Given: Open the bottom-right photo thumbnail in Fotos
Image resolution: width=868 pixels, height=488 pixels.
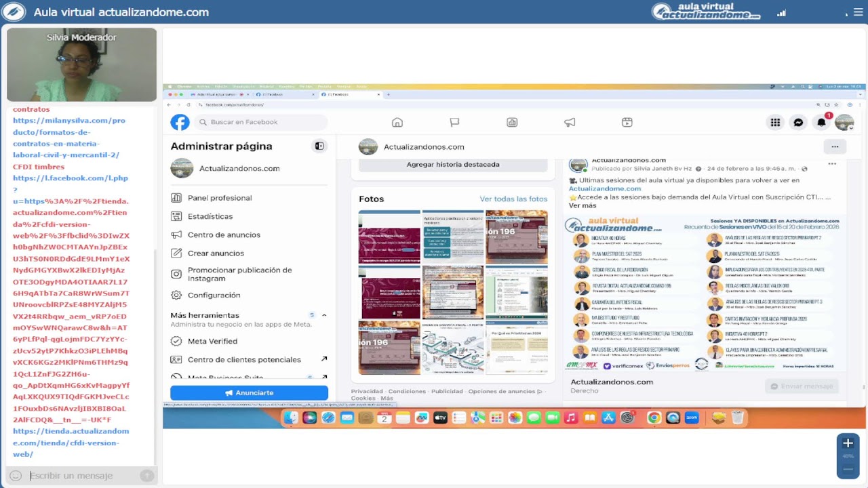Looking at the screenshot, I should (516, 348).
